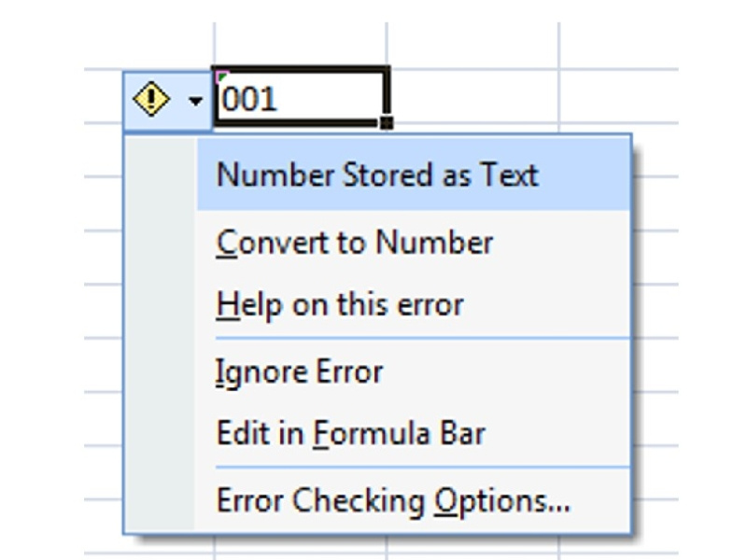Select the cell two columns right of 001
Image resolution: width=747 pixels, height=560 pixels.
pyautogui.click(x=618, y=96)
